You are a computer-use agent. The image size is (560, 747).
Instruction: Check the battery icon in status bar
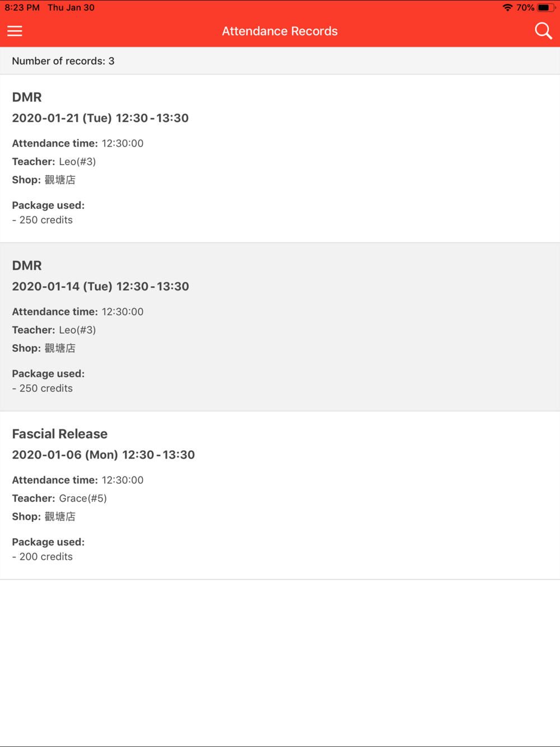(x=546, y=8)
